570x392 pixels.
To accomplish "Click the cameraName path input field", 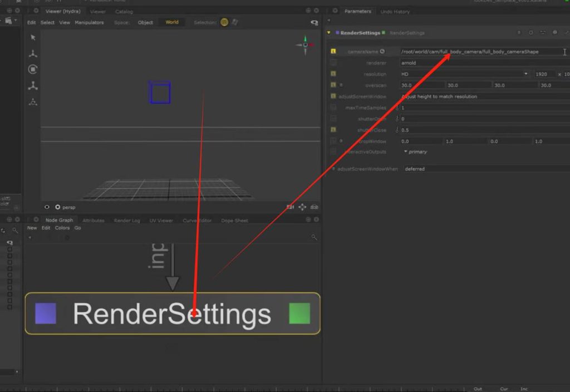I will click(479, 52).
